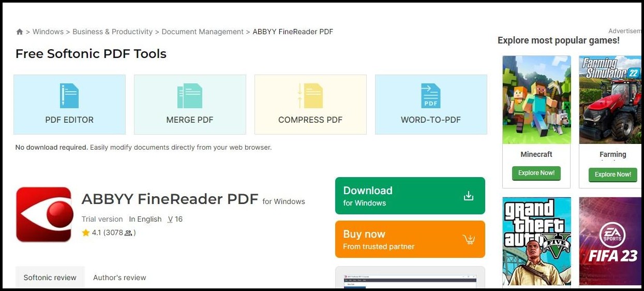644x291 pixels.
Task: Click the download arrow icon
Action: click(469, 196)
